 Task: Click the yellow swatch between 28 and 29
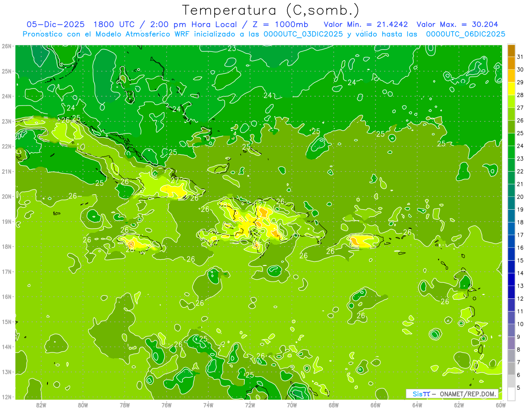coord(511,89)
